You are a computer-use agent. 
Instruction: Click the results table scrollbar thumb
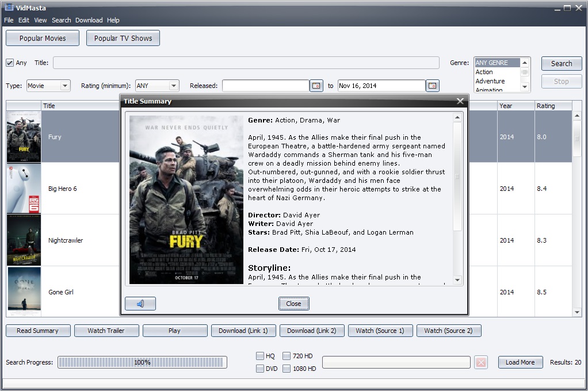576,139
